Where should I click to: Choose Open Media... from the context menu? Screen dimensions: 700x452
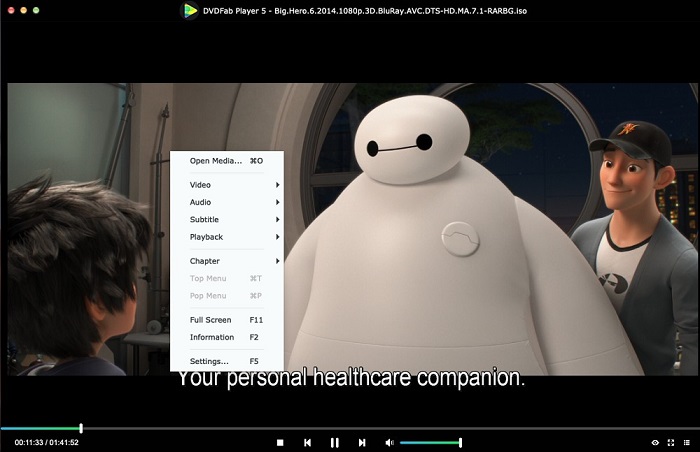tap(227, 161)
